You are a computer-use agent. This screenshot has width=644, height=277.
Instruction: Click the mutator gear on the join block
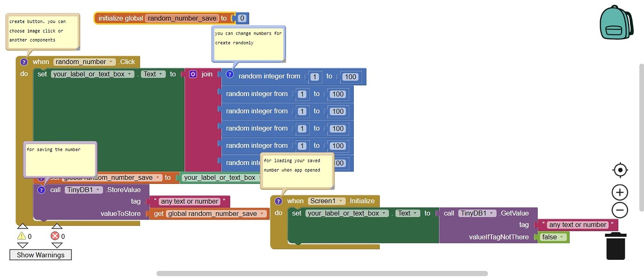click(193, 74)
